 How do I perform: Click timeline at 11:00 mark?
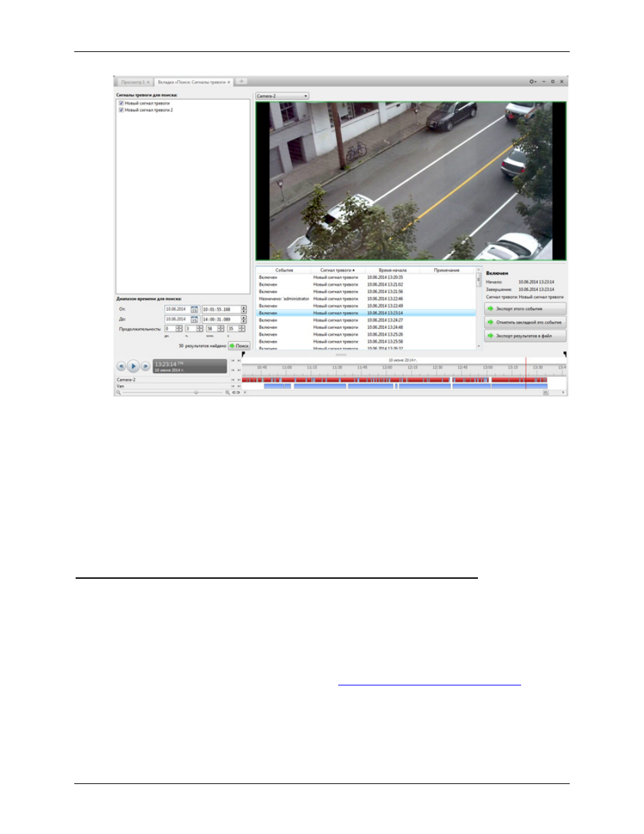point(287,368)
